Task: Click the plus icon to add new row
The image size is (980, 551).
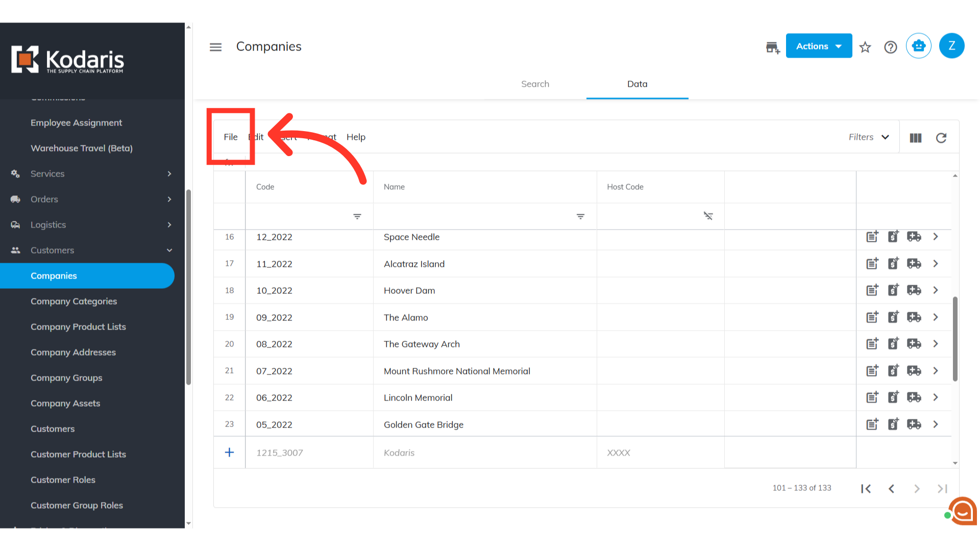Action: pos(230,453)
